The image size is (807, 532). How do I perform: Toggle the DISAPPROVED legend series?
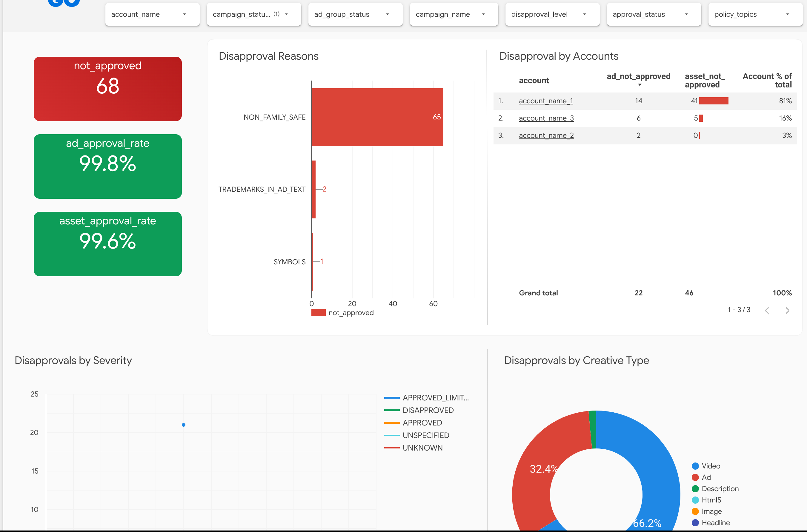(x=428, y=410)
